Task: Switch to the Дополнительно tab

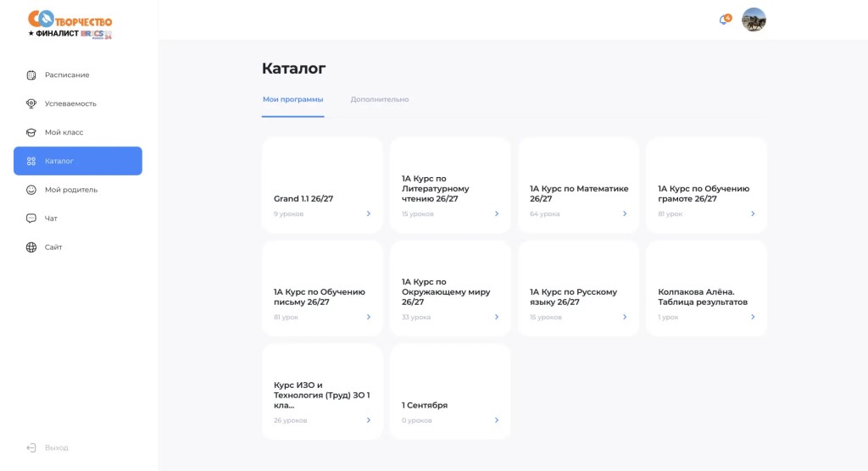Action: (x=379, y=100)
